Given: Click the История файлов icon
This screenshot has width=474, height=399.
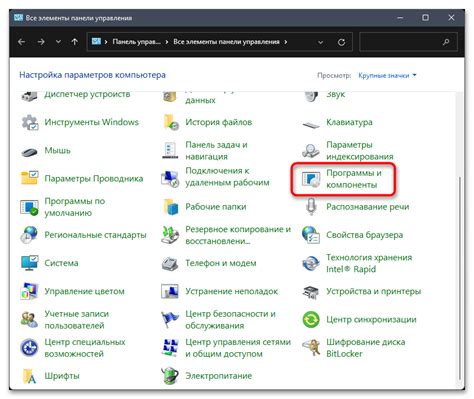Looking at the screenshot, I should coord(171,122).
